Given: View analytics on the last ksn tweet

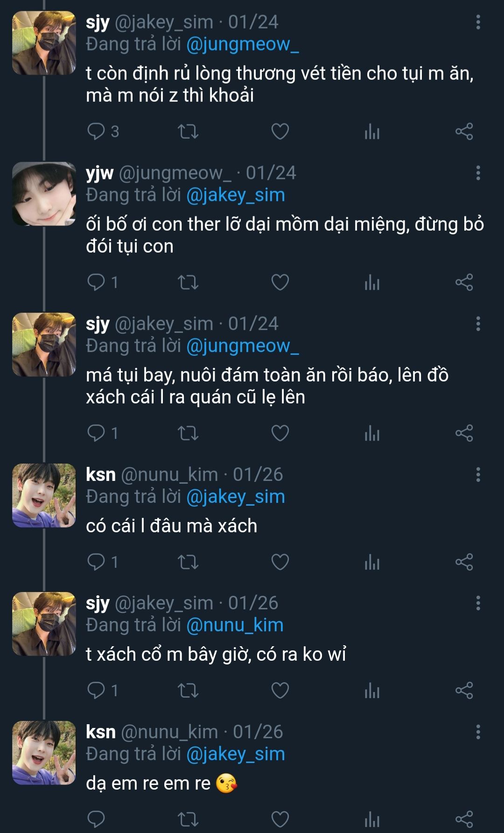Looking at the screenshot, I should point(372,819).
